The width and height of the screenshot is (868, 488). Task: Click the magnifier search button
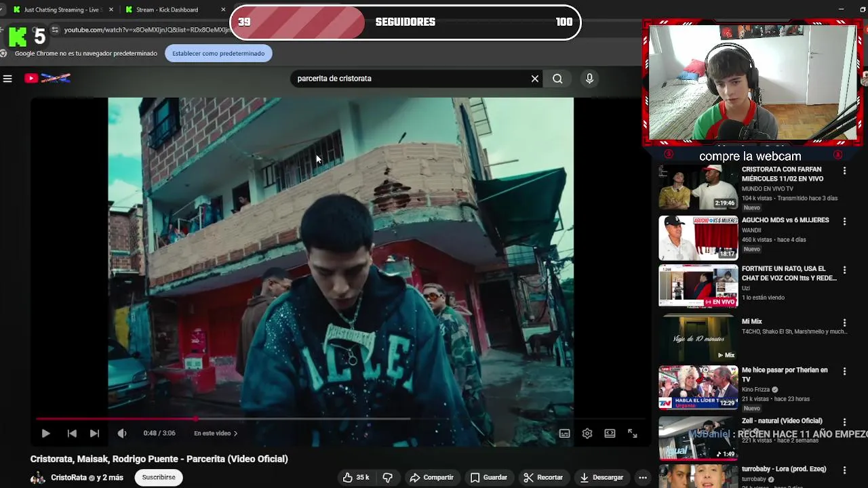pyautogui.click(x=557, y=79)
